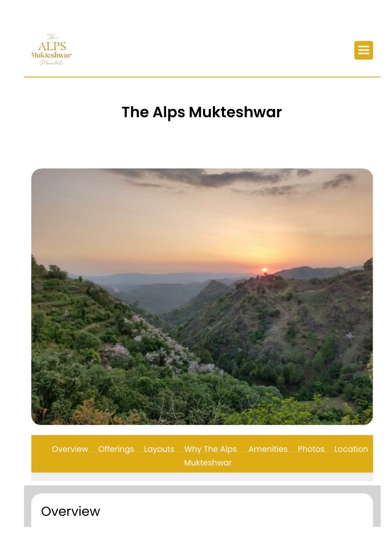This screenshot has height=555, width=392.
Task: Click The Alps Mukteshwar page title
Action: pos(201,112)
